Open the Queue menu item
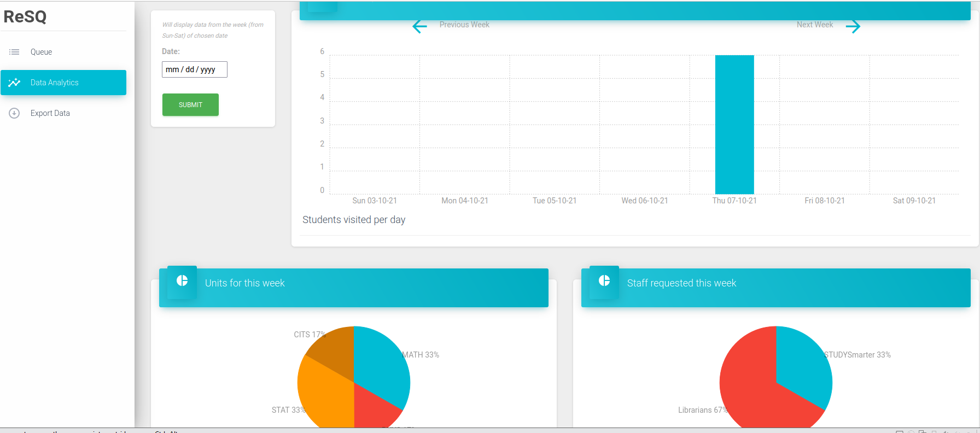 (x=41, y=52)
